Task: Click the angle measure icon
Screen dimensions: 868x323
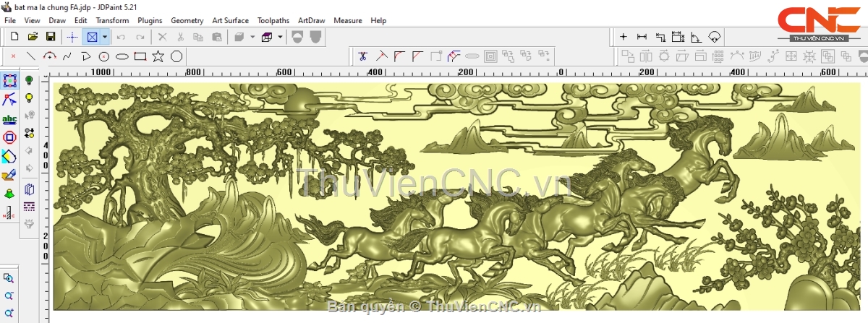Action: click(696, 36)
